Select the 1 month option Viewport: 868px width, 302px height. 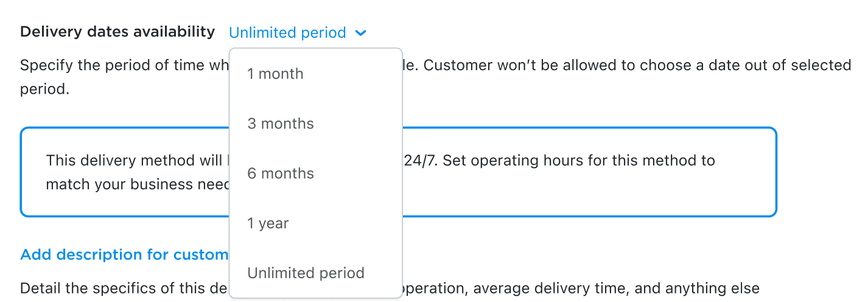(275, 74)
